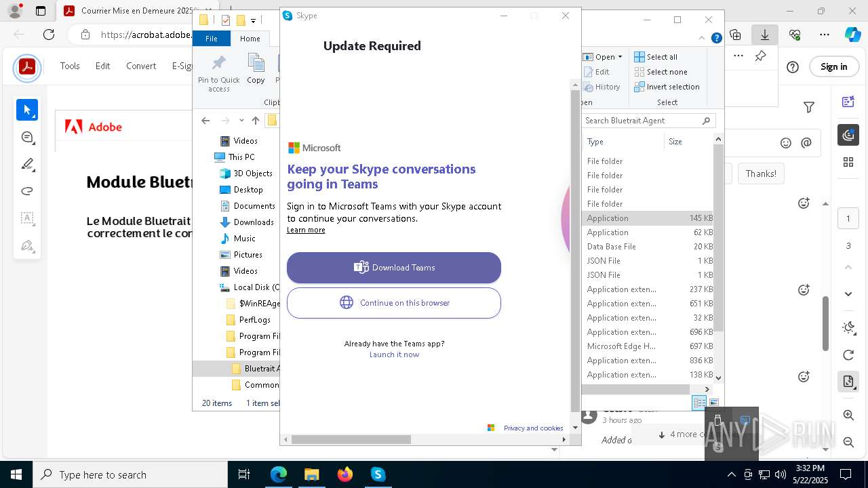Image resolution: width=868 pixels, height=488 pixels.
Task: Open the Acrobat comment tool
Action: click(27, 137)
